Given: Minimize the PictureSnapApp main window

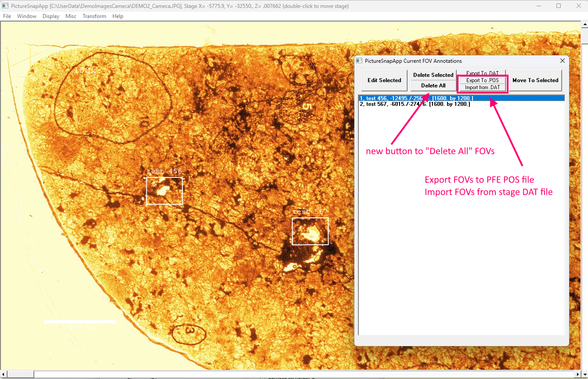Looking at the screenshot, I should tap(538, 6).
